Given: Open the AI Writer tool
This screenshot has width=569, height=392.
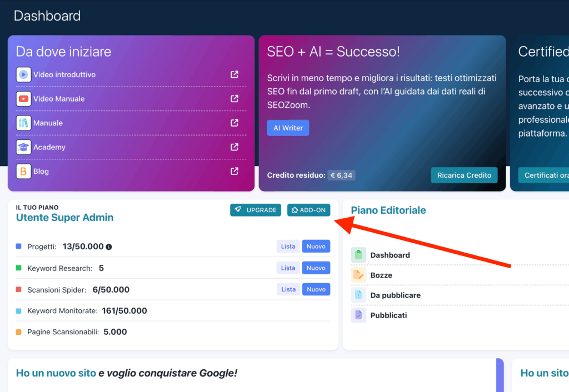Looking at the screenshot, I should [288, 128].
